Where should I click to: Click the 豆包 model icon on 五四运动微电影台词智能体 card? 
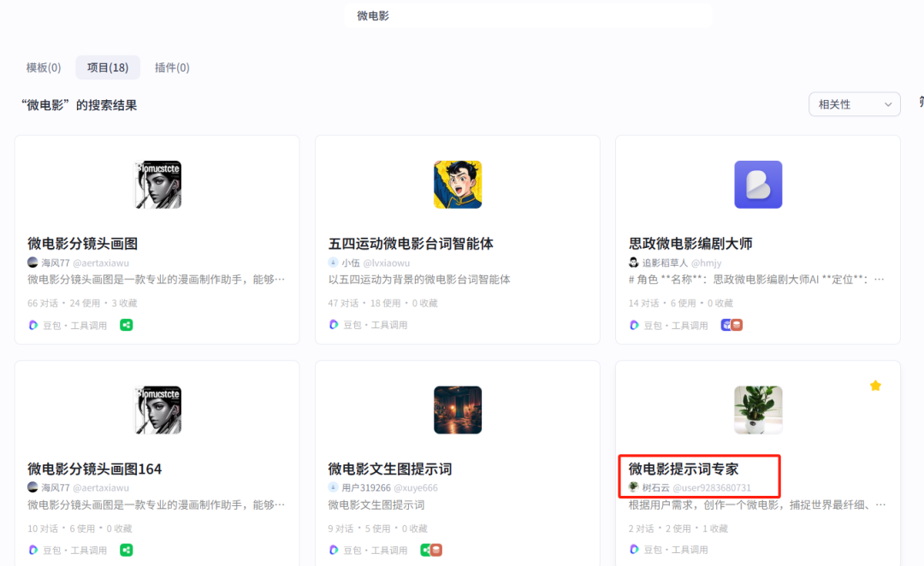[x=334, y=325]
